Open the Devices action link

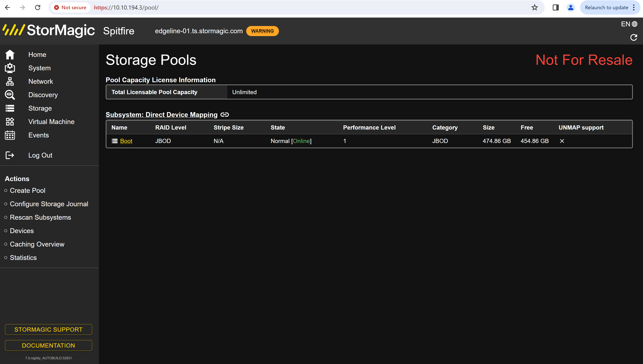(22, 231)
